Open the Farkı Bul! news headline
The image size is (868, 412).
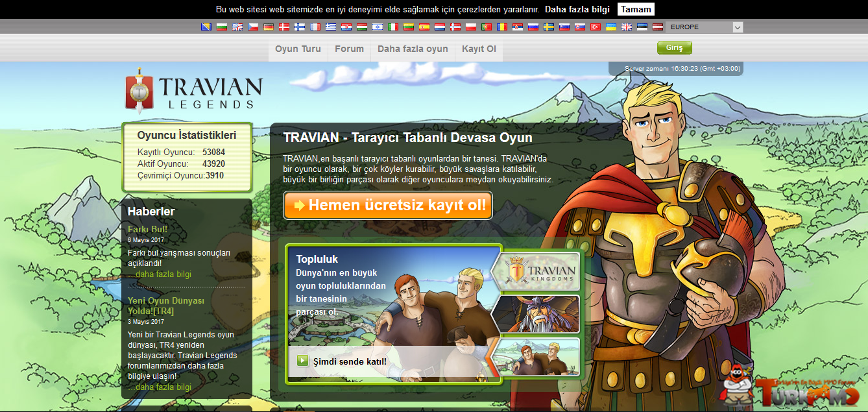click(147, 229)
